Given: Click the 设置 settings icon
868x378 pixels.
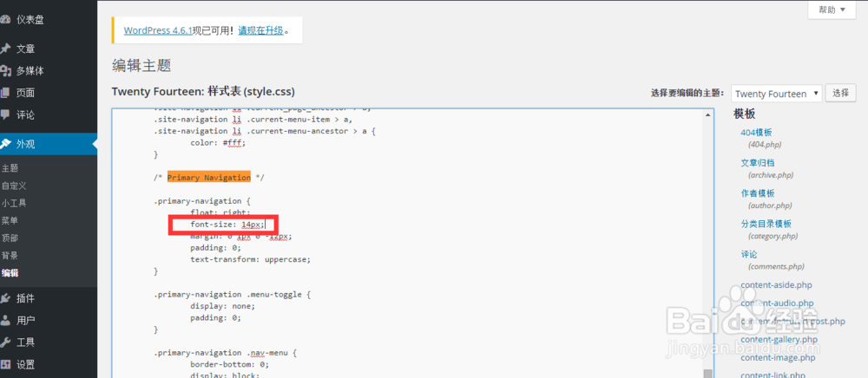Looking at the screenshot, I should (x=4, y=364).
